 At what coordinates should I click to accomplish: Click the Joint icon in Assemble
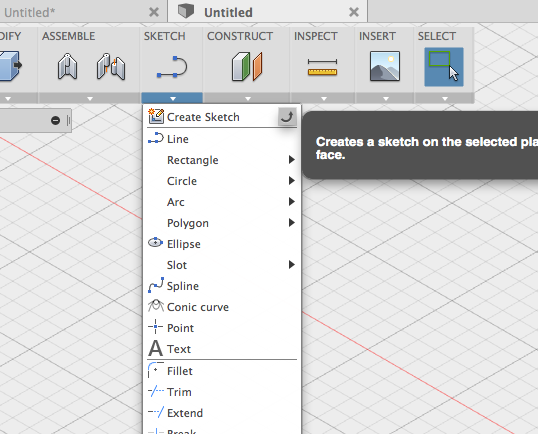coord(67,67)
